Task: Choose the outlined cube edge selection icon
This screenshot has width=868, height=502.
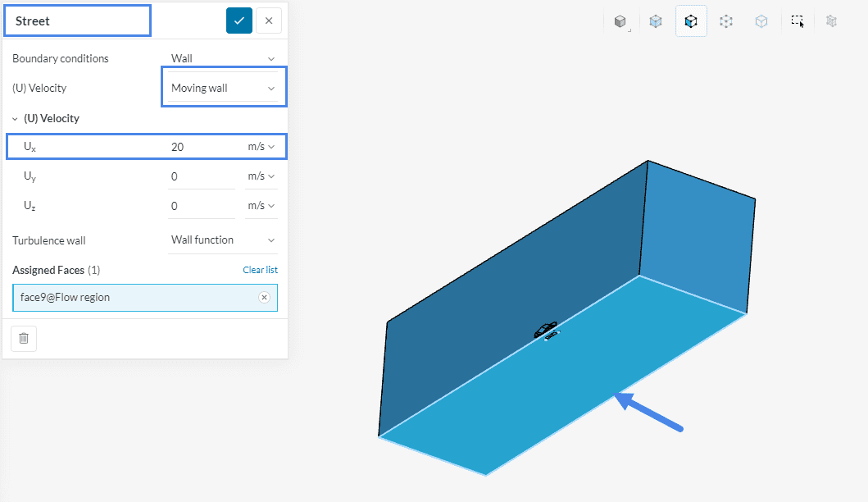Action: click(761, 21)
